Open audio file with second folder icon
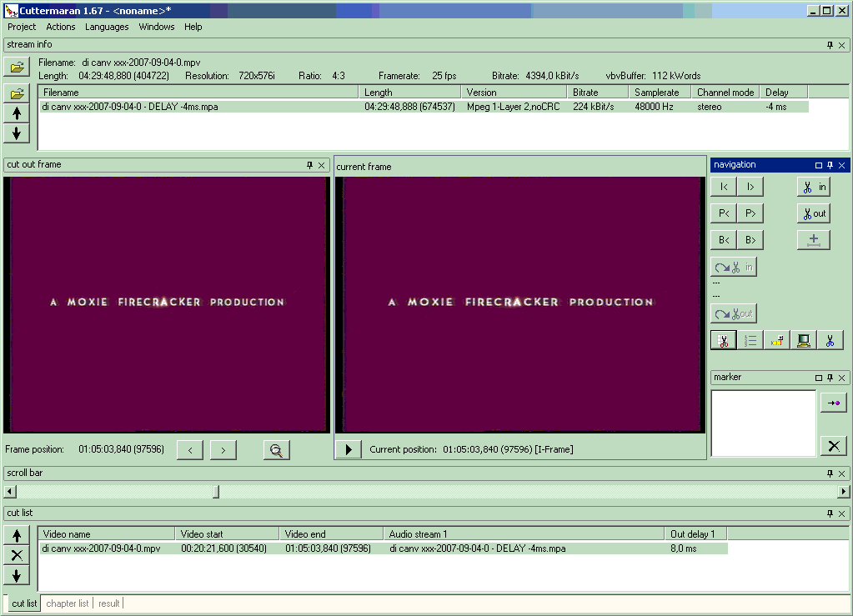The height and width of the screenshot is (616, 853). pos(17,93)
